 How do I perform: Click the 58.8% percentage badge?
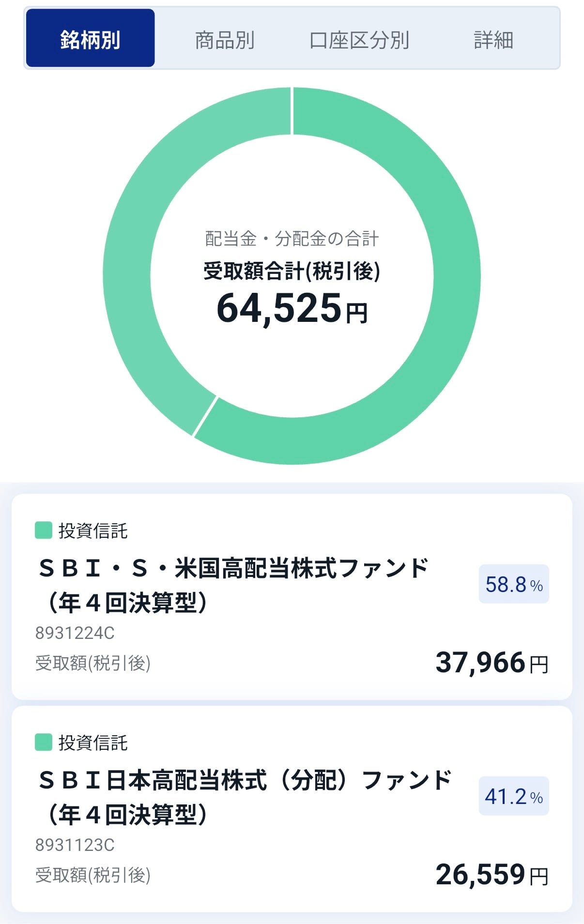pos(514,584)
